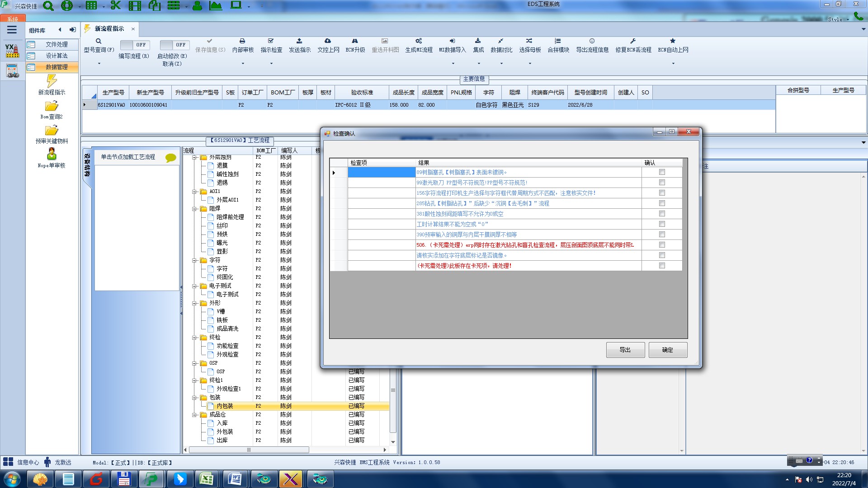868x488 pixels.
Task: Collapse the 外形 tree folder
Action: click(x=194, y=303)
